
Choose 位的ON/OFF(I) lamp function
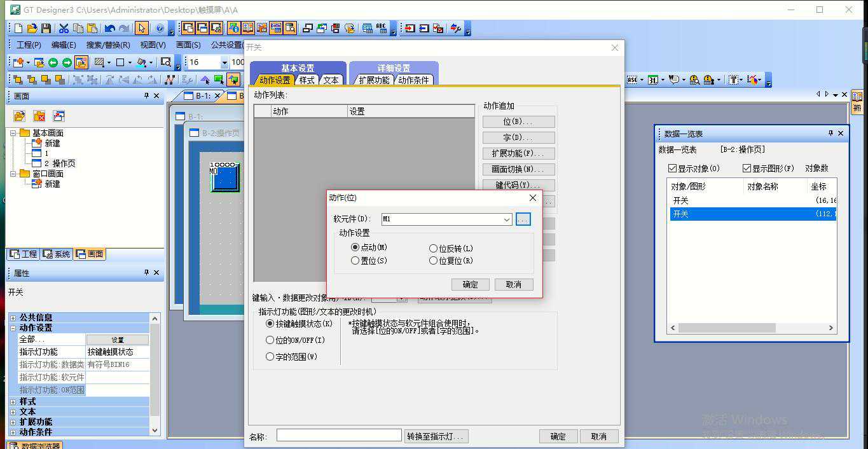coord(270,340)
